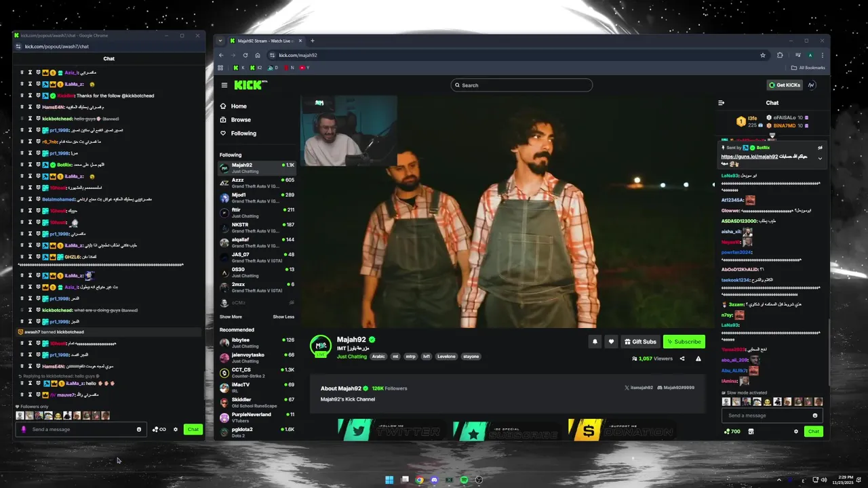The height and width of the screenshot is (488, 868).
Task: Open Chrome extensions puzzle icon
Action: 780,55
